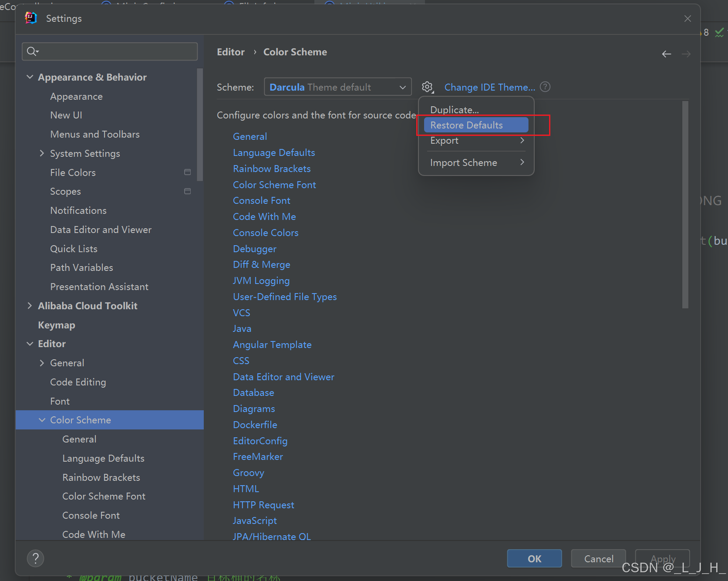
Task: Collapse the Editor section chevron
Action: [x=30, y=344]
